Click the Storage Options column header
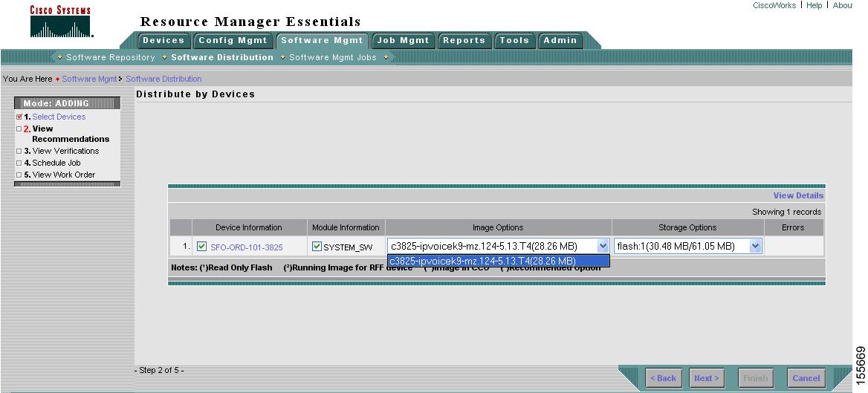The width and height of the screenshot is (868, 393). [x=687, y=227]
